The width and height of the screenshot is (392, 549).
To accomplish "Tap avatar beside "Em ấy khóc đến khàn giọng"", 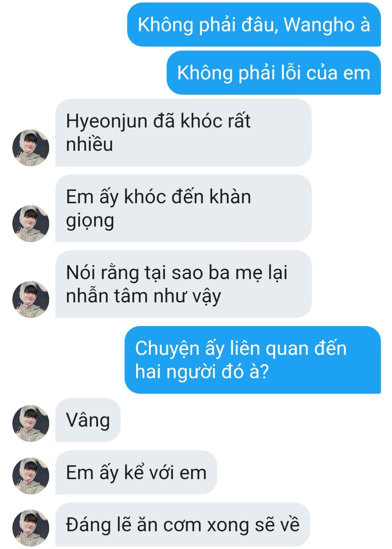I will tap(31, 223).
